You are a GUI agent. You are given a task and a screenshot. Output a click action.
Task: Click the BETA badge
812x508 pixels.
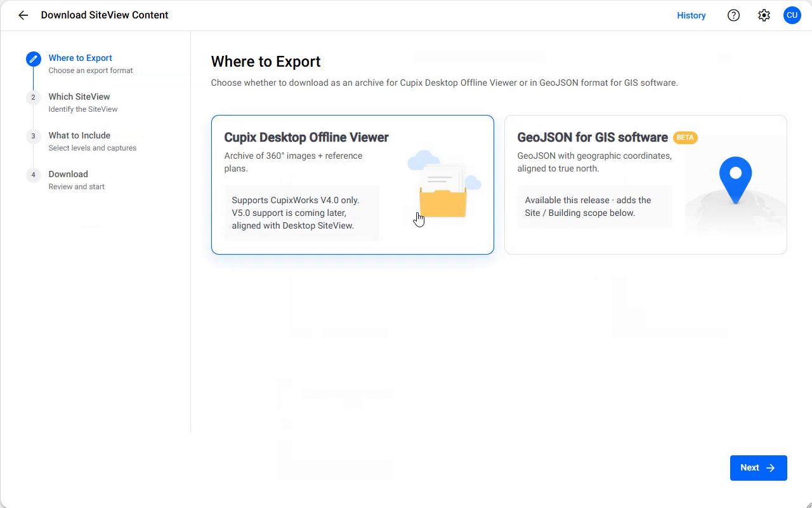(x=685, y=137)
